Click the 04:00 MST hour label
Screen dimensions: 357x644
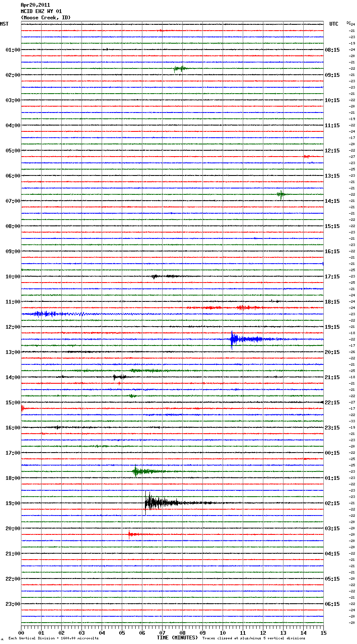click(13, 126)
